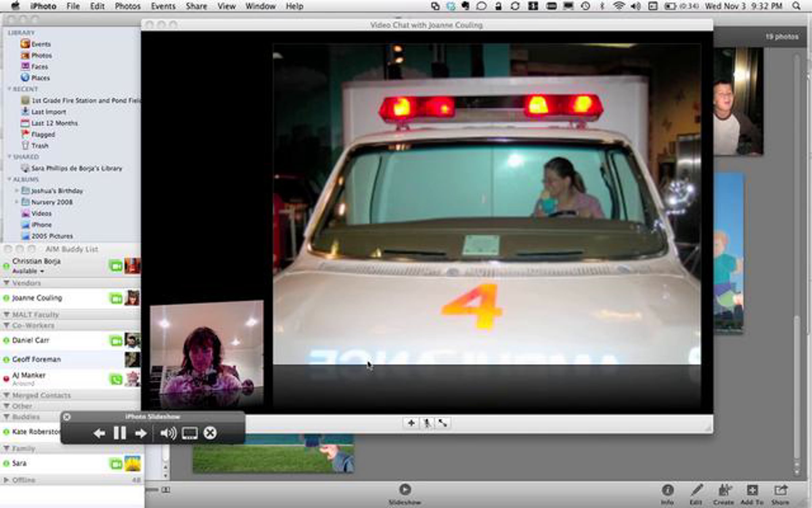Toggle full screen in the video chat window

coord(443,423)
